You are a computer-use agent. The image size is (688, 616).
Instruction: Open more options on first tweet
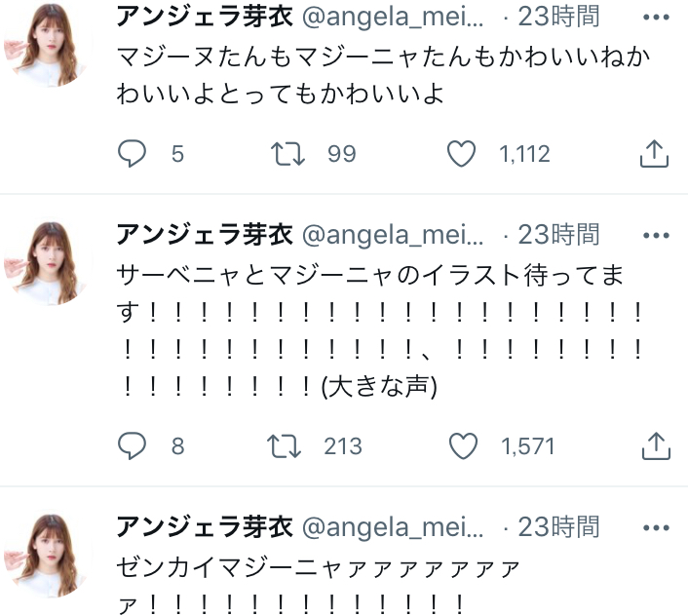(656, 18)
